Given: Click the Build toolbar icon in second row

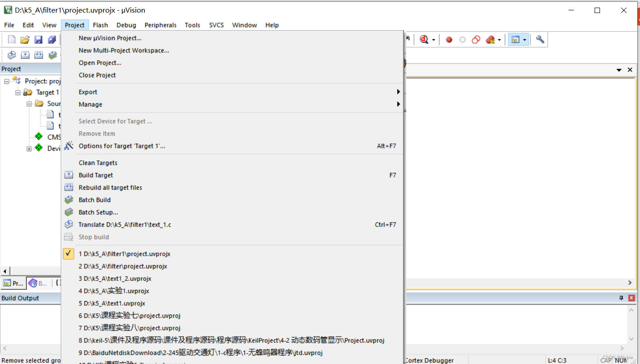Looking at the screenshot, I should coord(25,55).
